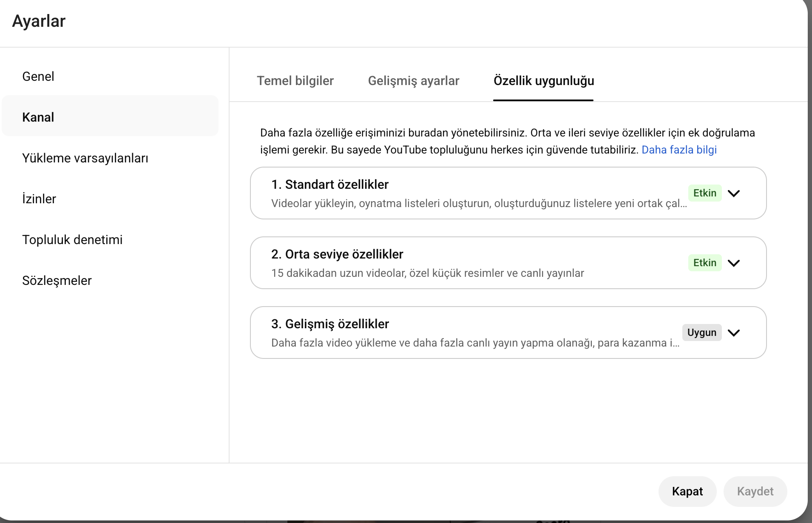
Task: Open Genel settings section
Action: point(38,77)
